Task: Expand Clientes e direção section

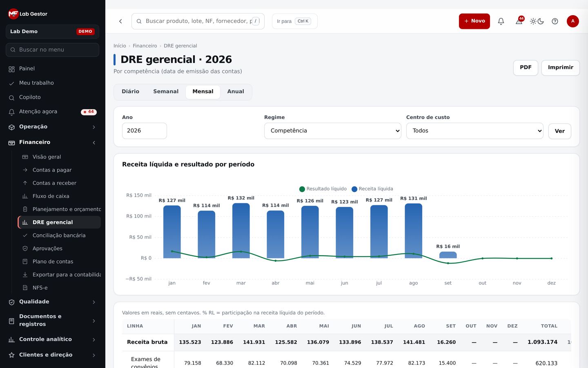Action: [53, 355]
